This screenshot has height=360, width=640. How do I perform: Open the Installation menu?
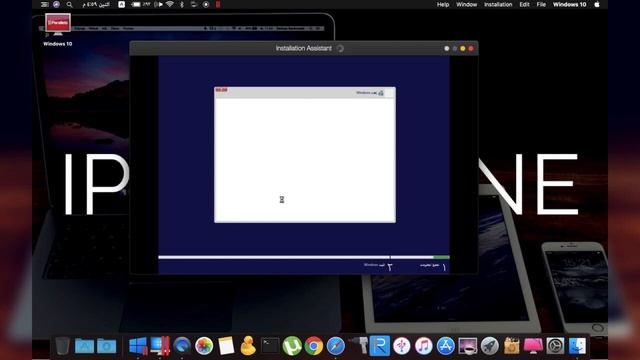498,4
